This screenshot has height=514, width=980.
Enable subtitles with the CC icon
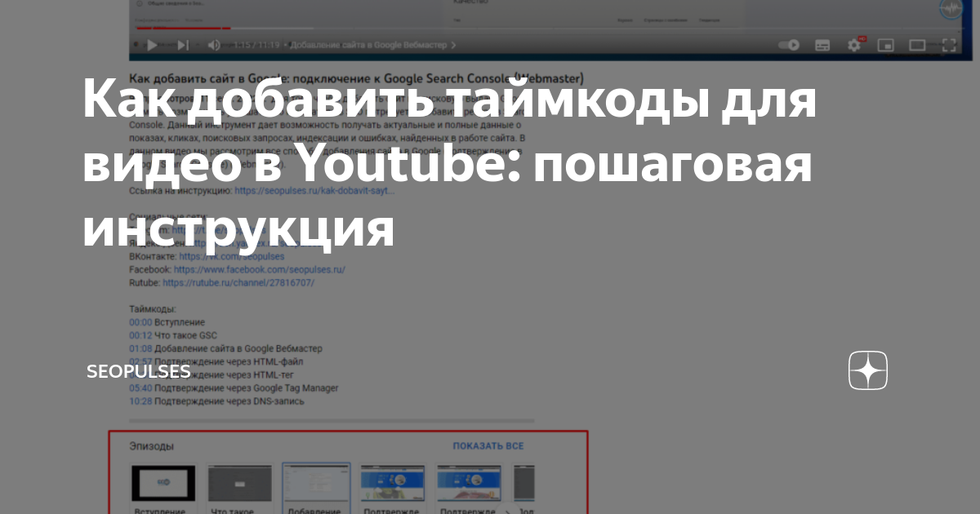pyautogui.click(x=822, y=45)
